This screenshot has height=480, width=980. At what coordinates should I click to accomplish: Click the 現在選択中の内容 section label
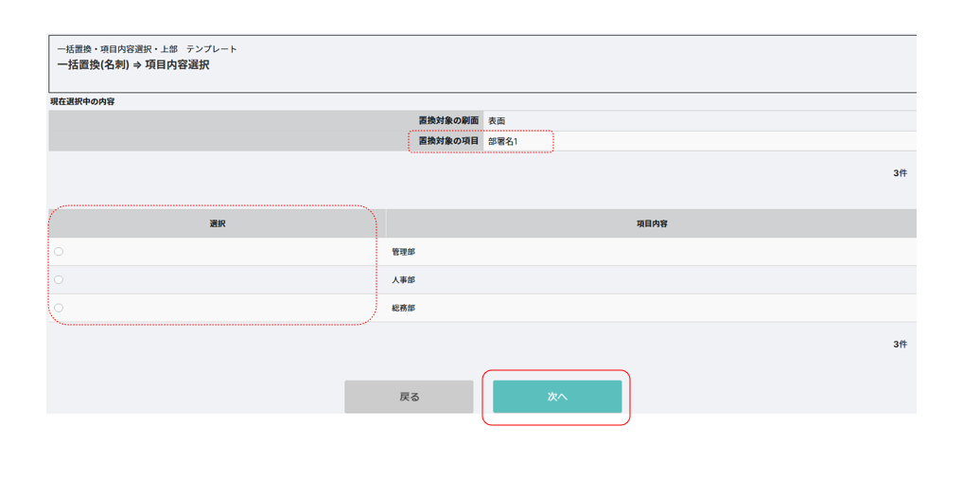pos(82,101)
